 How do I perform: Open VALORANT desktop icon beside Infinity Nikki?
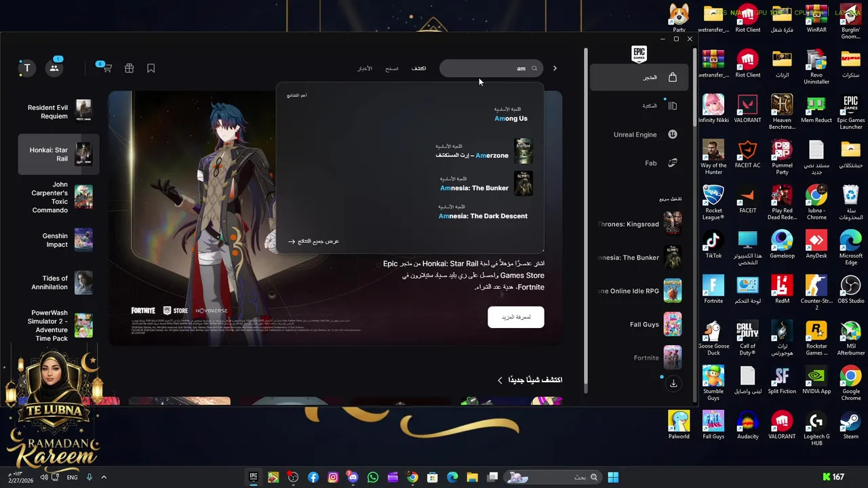point(748,108)
